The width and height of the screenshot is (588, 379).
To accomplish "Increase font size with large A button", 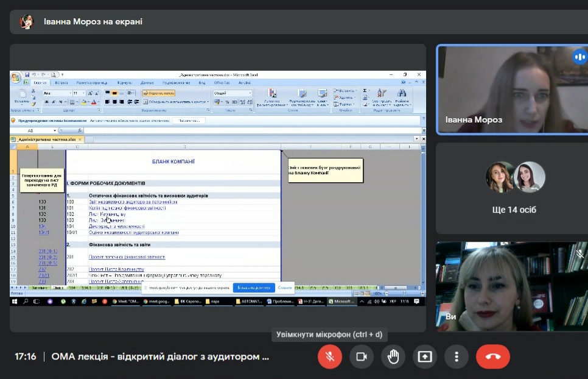I will point(90,93).
